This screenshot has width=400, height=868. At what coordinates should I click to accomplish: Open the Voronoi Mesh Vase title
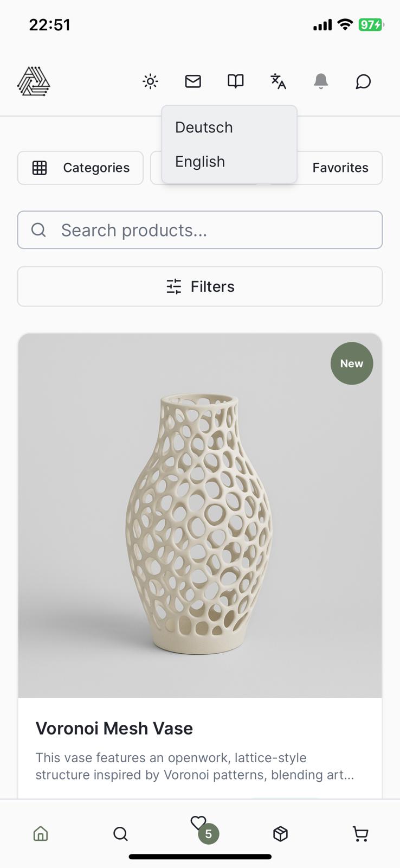click(114, 728)
